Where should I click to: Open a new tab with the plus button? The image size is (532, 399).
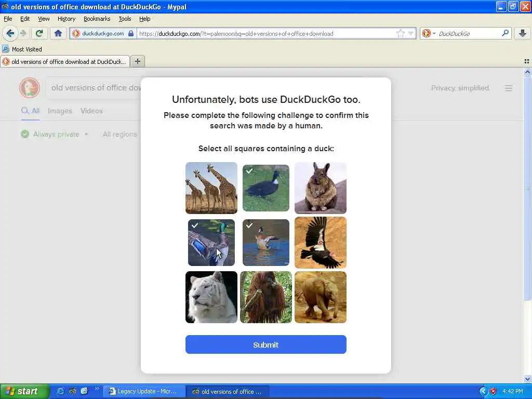tap(137, 61)
